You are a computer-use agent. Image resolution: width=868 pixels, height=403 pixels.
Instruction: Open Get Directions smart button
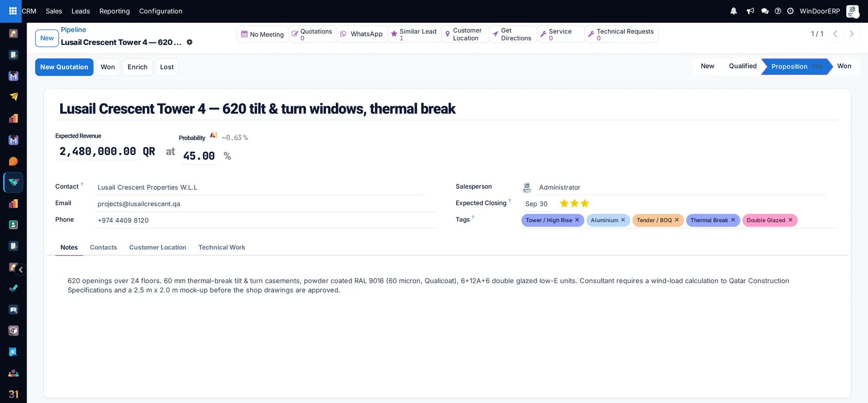tap(513, 34)
